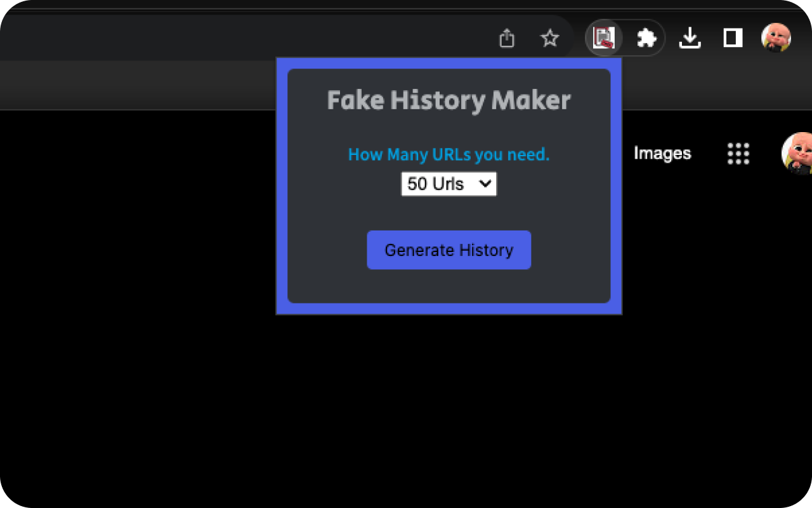Open the Google apps grid icon

[x=738, y=154]
